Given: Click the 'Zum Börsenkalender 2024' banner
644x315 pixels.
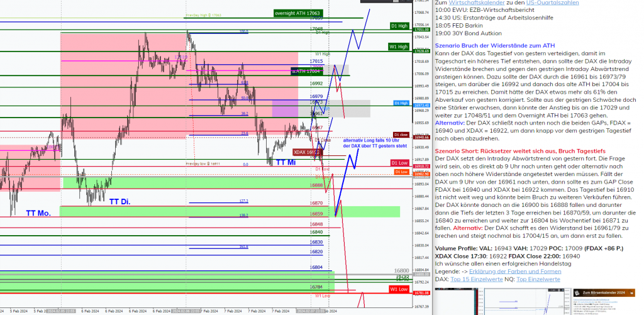Looking at the screenshot, I should [607, 293].
